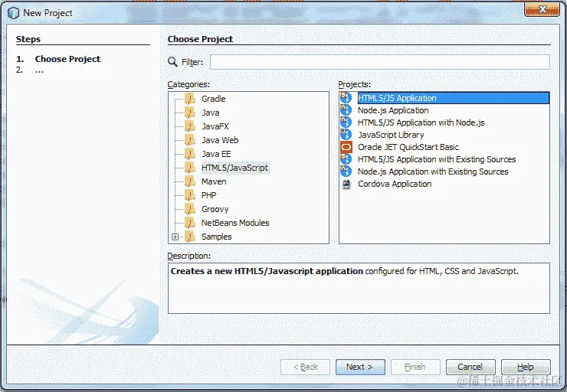Click the Java Web folder icon
The height and width of the screenshot is (392, 567).
point(190,140)
